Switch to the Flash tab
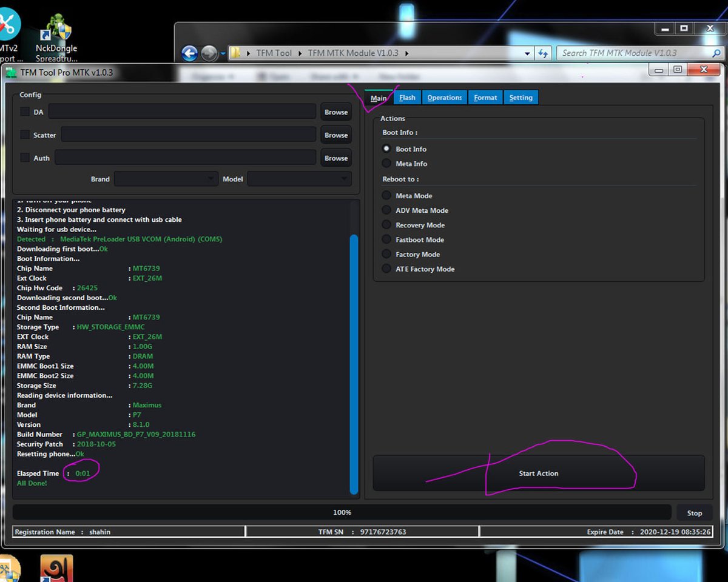The width and height of the screenshot is (728, 582). click(x=407, y=97)
